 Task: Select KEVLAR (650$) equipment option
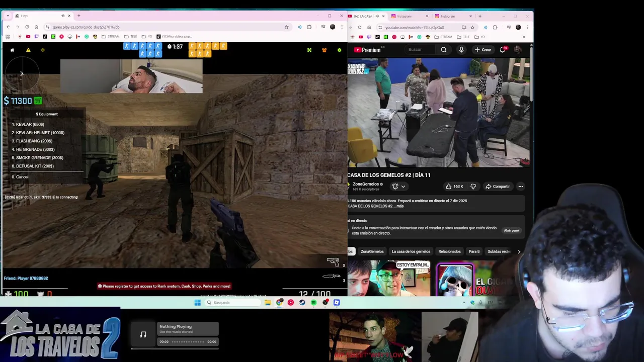point(28,124)
